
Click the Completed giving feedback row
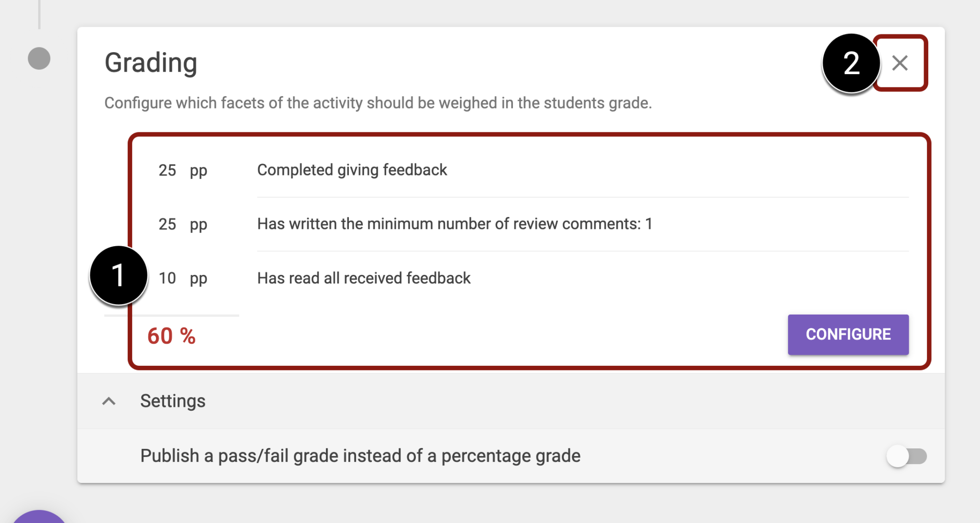pyautogui.click(x=352, y=170)
